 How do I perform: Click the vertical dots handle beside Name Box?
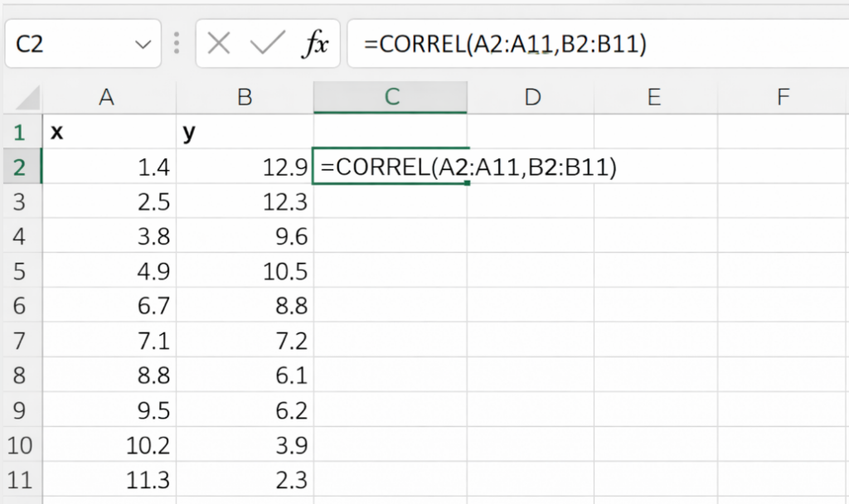tap(176, 44)
